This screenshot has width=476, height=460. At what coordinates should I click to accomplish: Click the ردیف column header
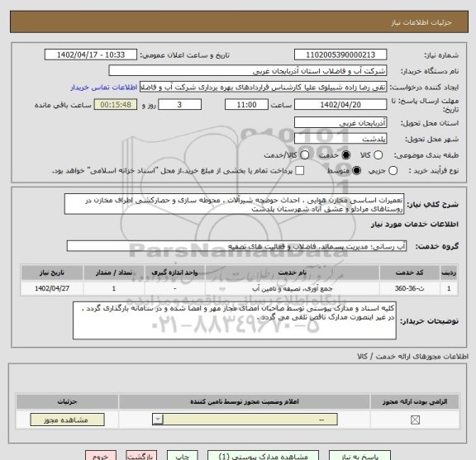(x=449, y=273)
